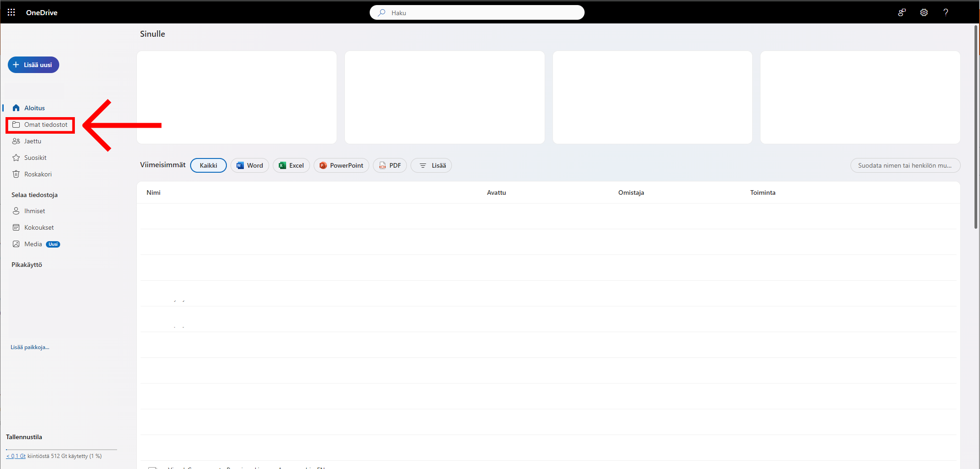980x469 pixels.
Task: Open the second Sinulle recommendation card
Action: 445,97
